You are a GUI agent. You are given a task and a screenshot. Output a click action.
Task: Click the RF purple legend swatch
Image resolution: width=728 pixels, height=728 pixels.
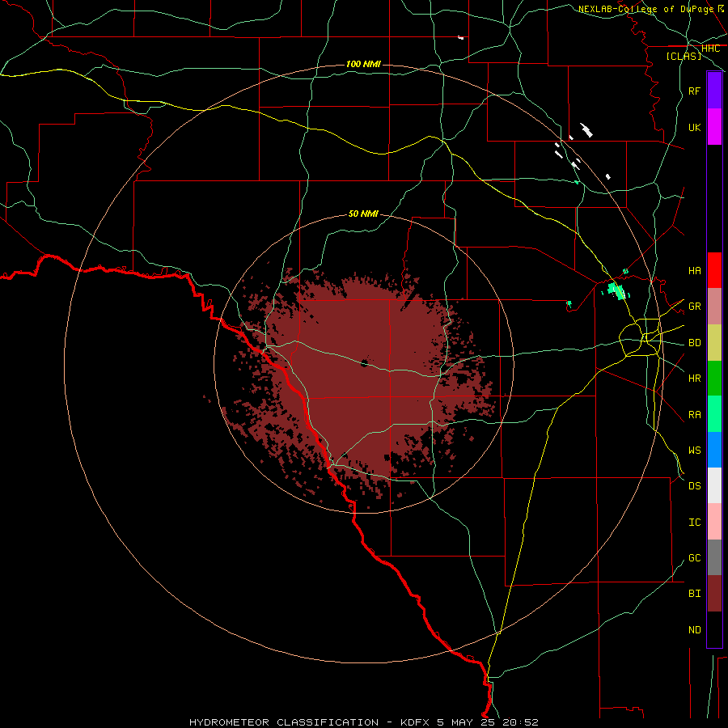click(x=714, y=91)
